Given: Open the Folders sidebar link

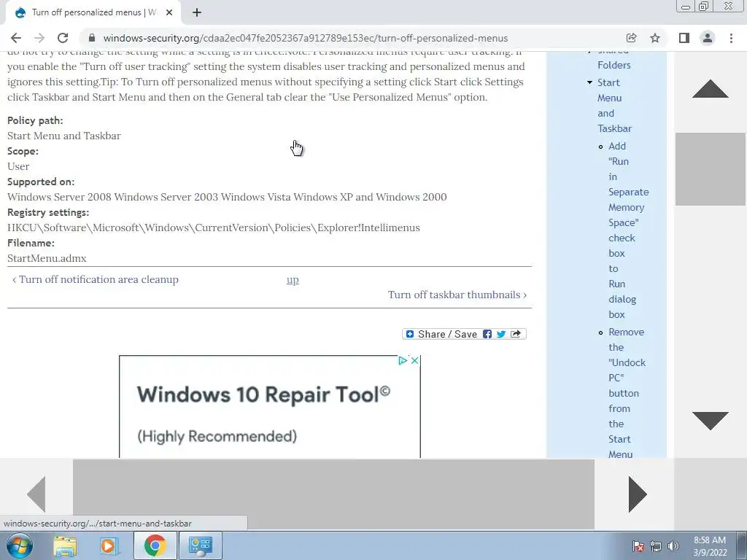Looking at the screenshot, I should [614, 65].
